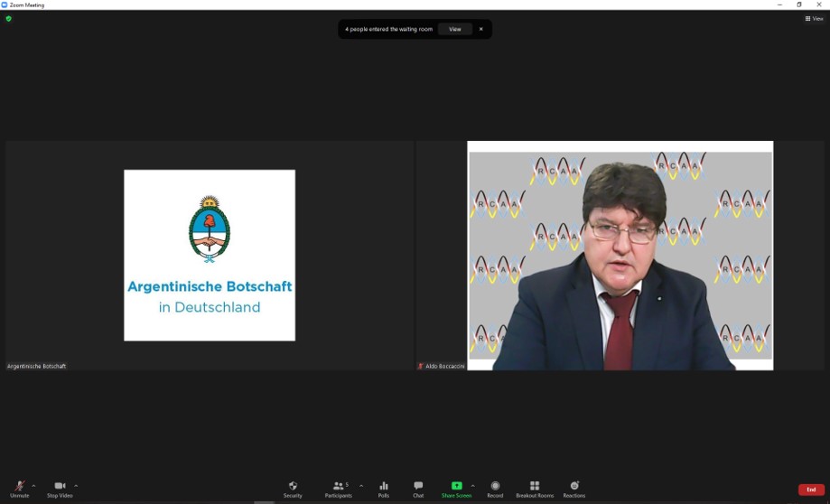Dismiss the waiting room notification

481,29
